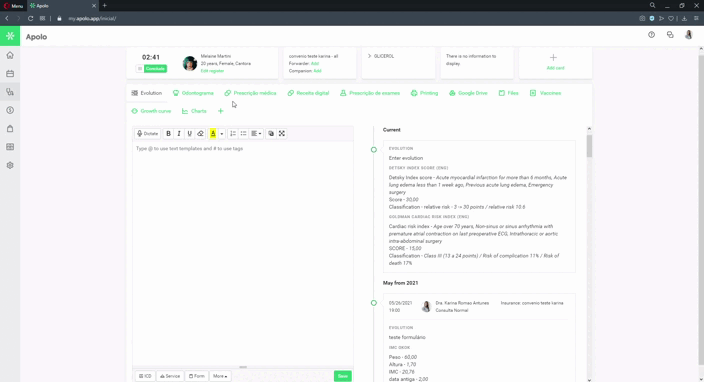Toggle italic formatting in the editor toolbar

tap(179, 133)
